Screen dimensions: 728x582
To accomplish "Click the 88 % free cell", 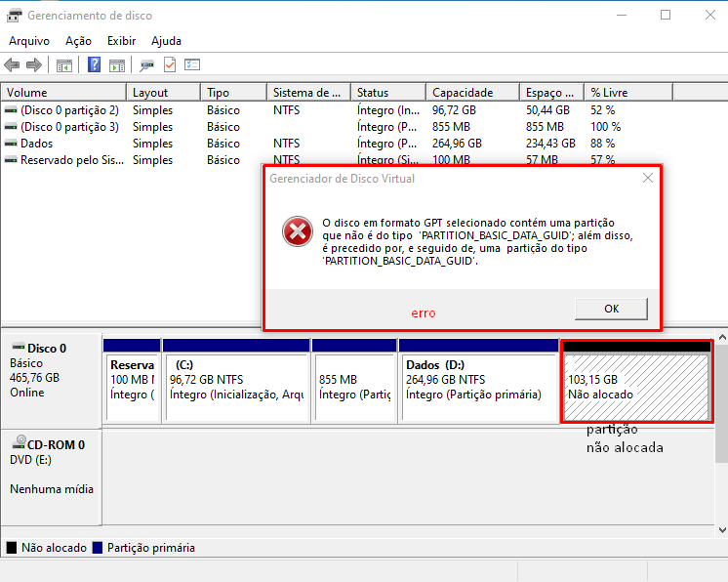I will [x=603, y=144].
